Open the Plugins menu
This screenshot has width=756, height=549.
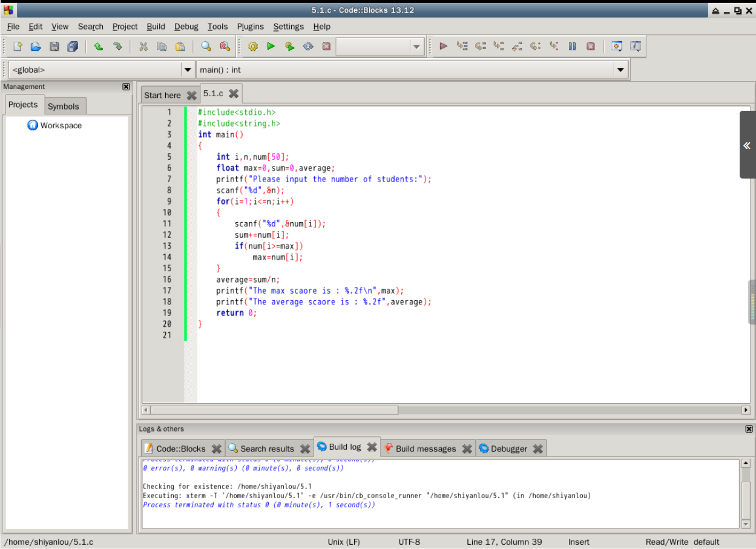point(251,27)
